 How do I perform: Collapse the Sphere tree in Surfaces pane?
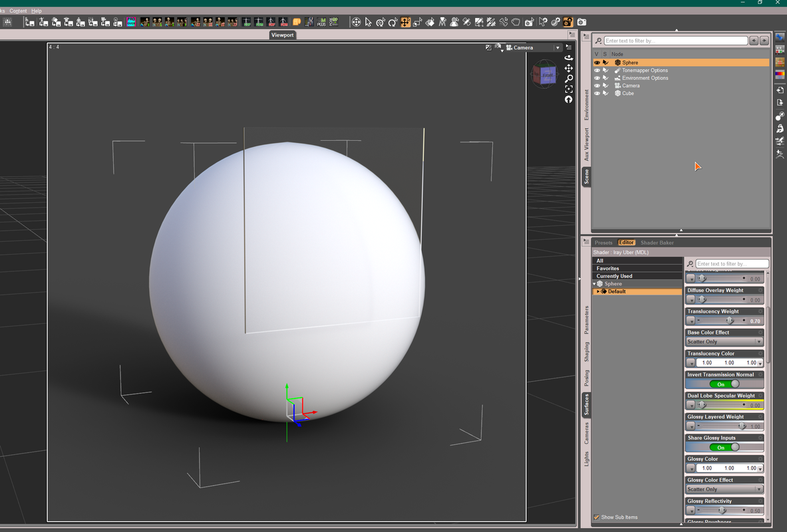tap(595, 284)
